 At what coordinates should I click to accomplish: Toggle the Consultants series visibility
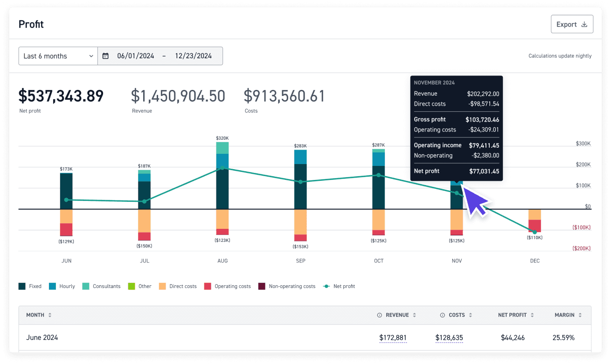(101, 286)
